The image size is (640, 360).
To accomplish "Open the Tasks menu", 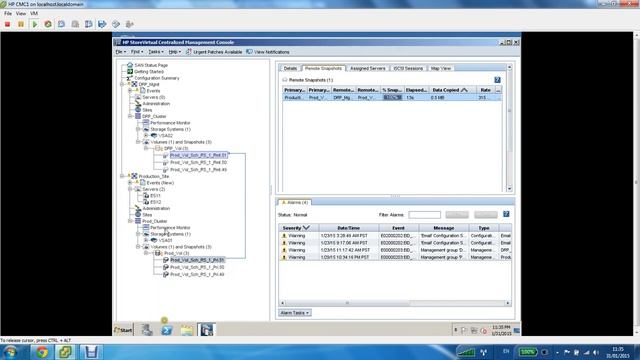I will pos(156,52).
